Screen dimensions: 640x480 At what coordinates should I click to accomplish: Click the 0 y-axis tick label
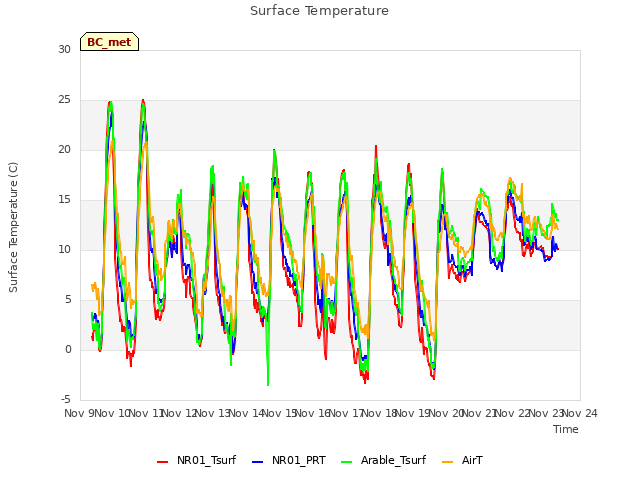click(x=68, y=349)
